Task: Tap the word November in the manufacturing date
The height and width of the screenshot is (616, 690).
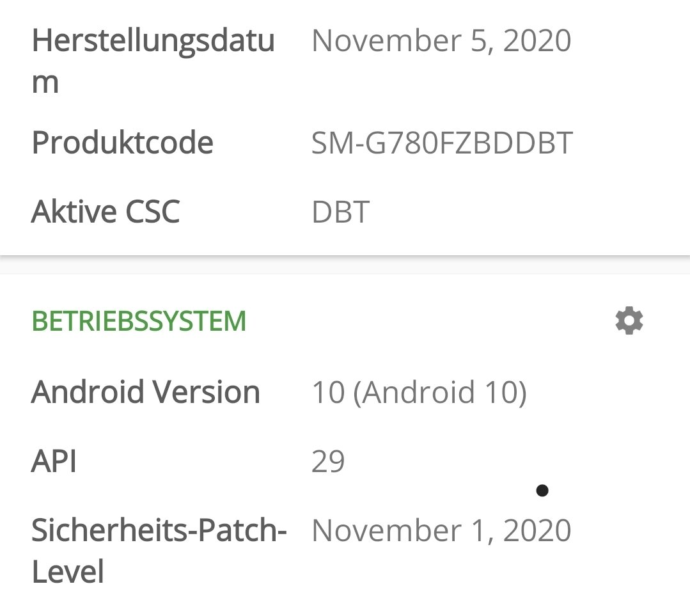Action: pos(387,40)
